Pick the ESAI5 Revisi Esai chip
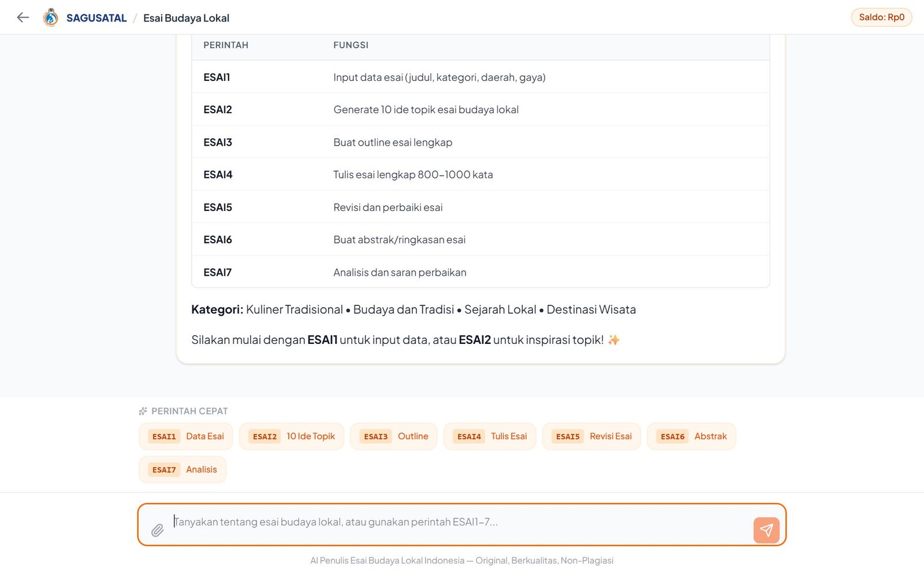 click(x=591, y=436)
